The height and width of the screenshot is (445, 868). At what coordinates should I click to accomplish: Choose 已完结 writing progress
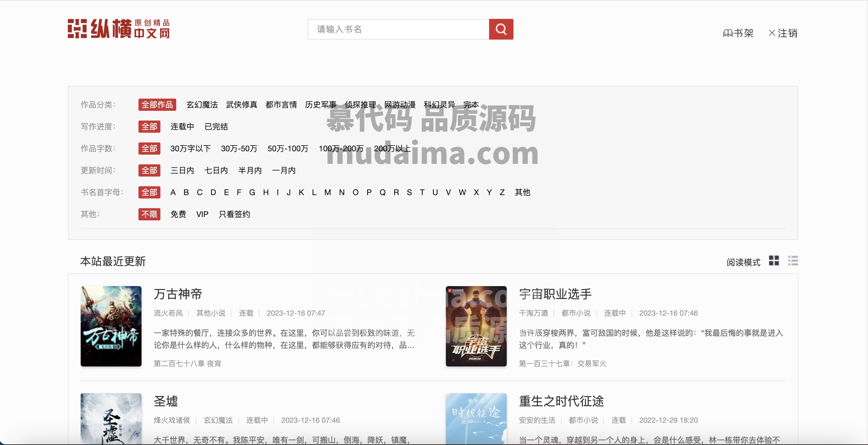tap(216, 127)
